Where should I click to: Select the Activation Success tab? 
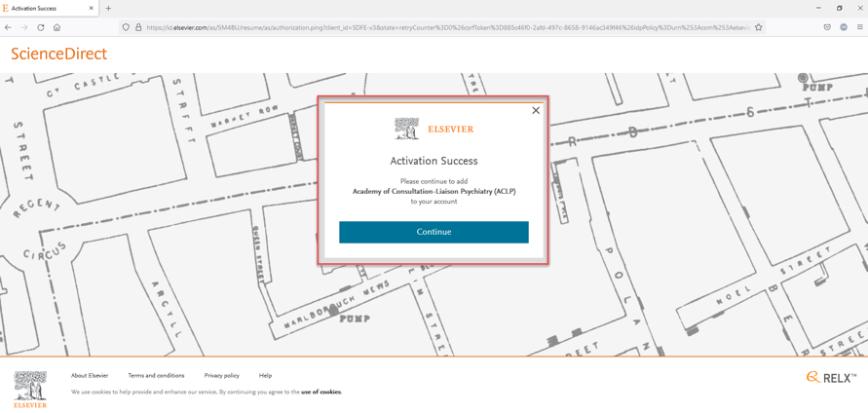pos(50,9)
